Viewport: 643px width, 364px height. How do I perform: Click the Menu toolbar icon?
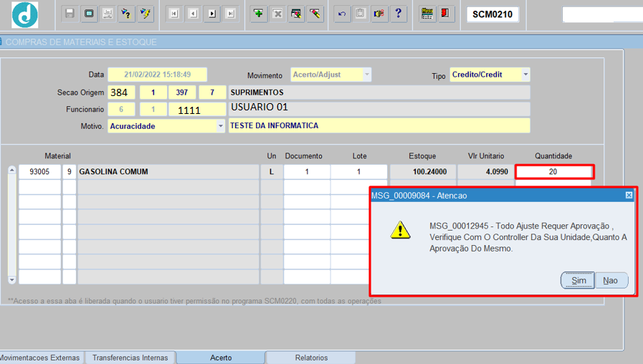[x=427, y=14]
